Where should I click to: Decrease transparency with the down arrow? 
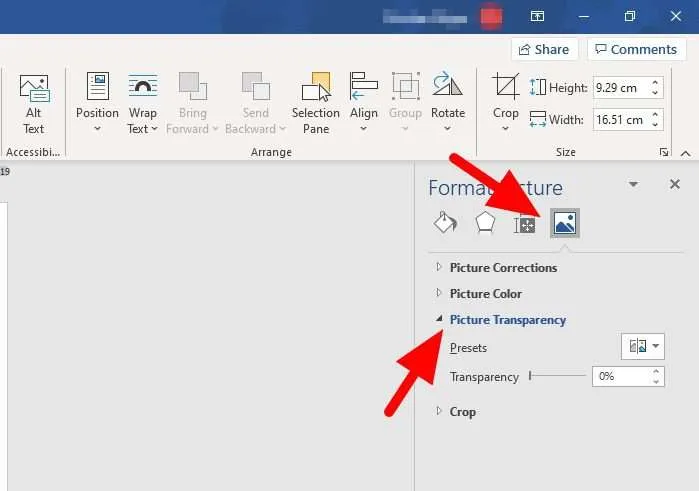(x=656, y=382)
